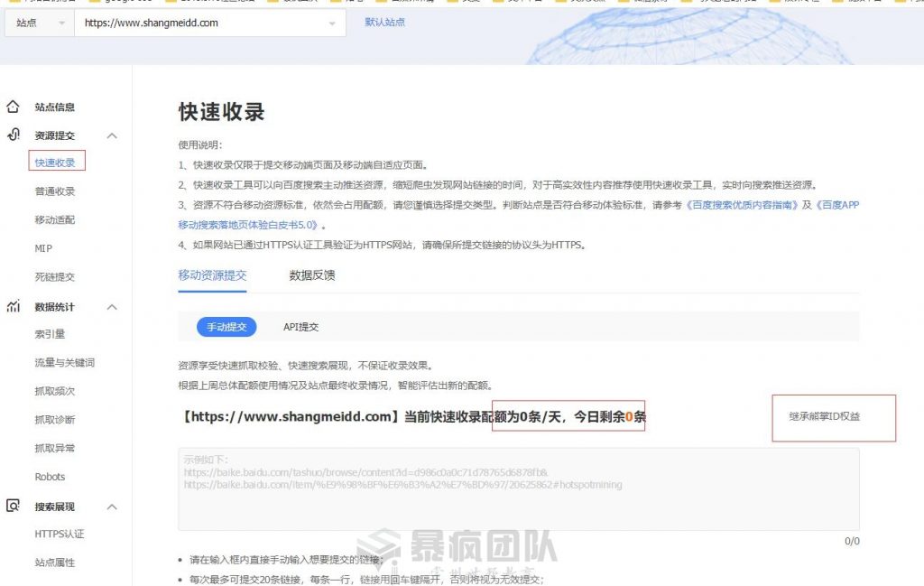Switch to API提交 mode
Screen dimensions: 924x586
tap(301, 327)
